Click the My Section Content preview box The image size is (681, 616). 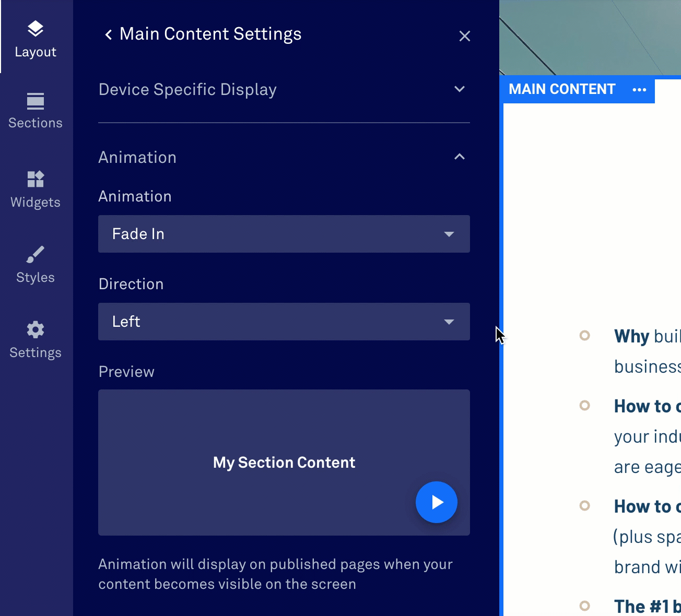(x=284, y=462)
